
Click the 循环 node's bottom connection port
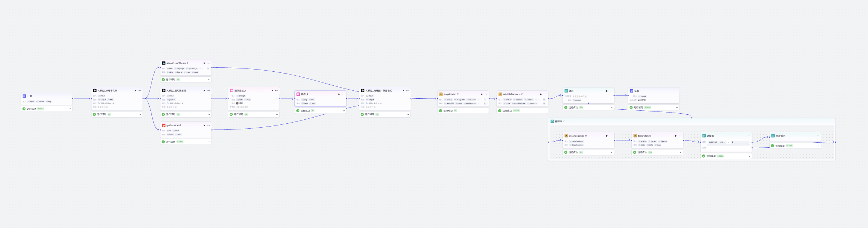point(588,103)
